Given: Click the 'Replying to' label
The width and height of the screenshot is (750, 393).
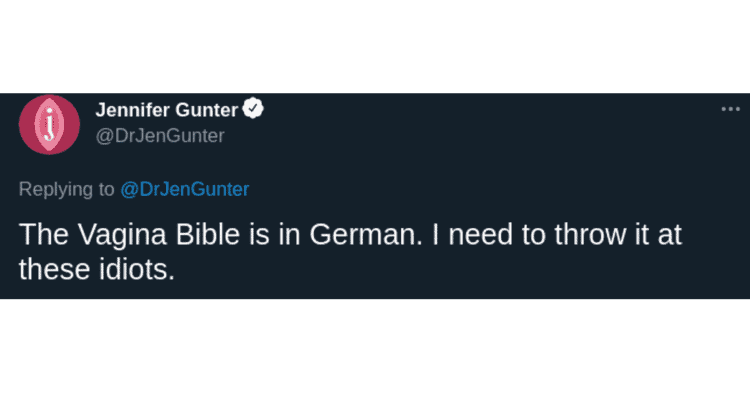Looking at the screenshot, I should pyautogui.click(x=66, y=190).
